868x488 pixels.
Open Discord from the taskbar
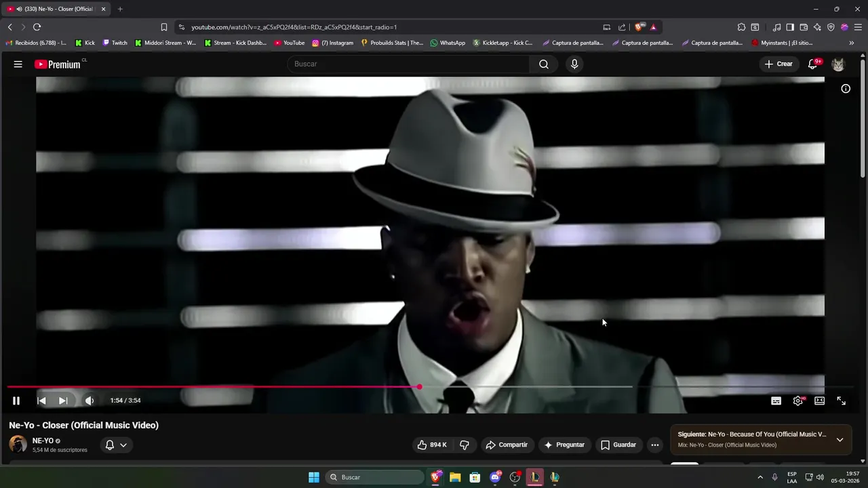(x=495, y=477)
